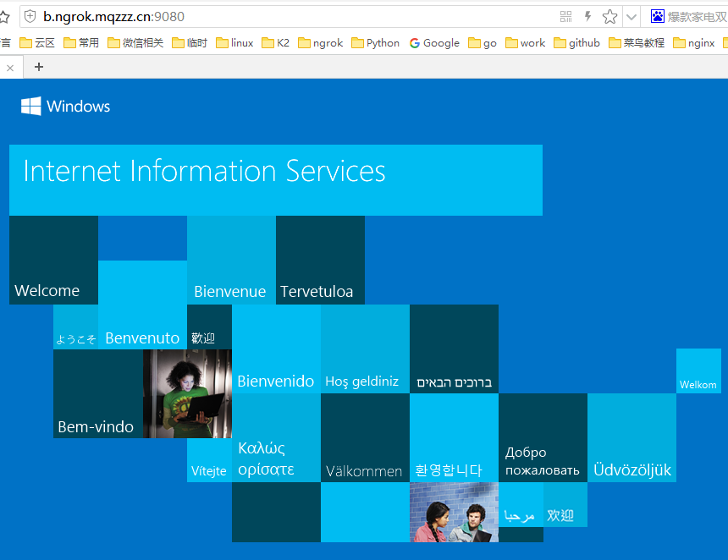Open the Python bookmark folder
Screen dimensions: 728x560
375,43
